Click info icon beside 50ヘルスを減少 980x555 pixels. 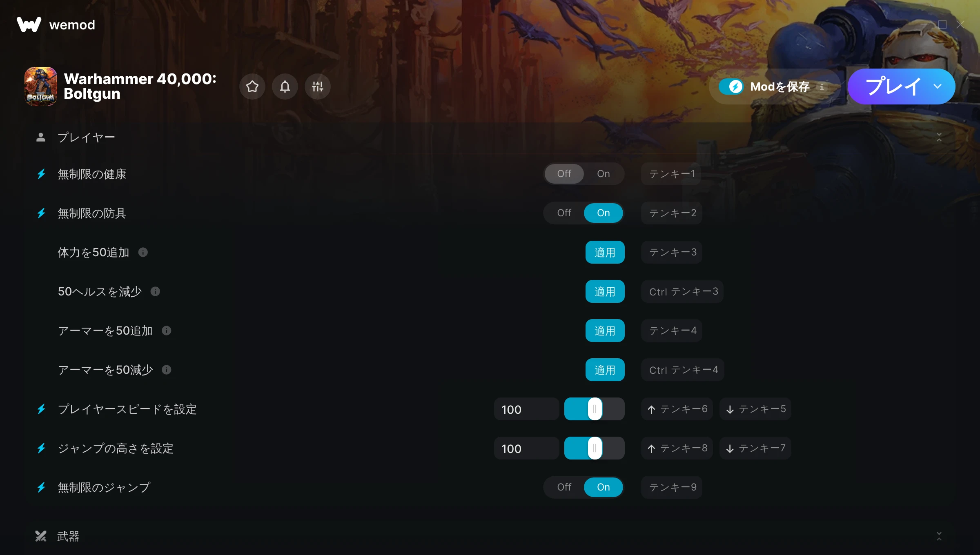(x=155, y=291)
